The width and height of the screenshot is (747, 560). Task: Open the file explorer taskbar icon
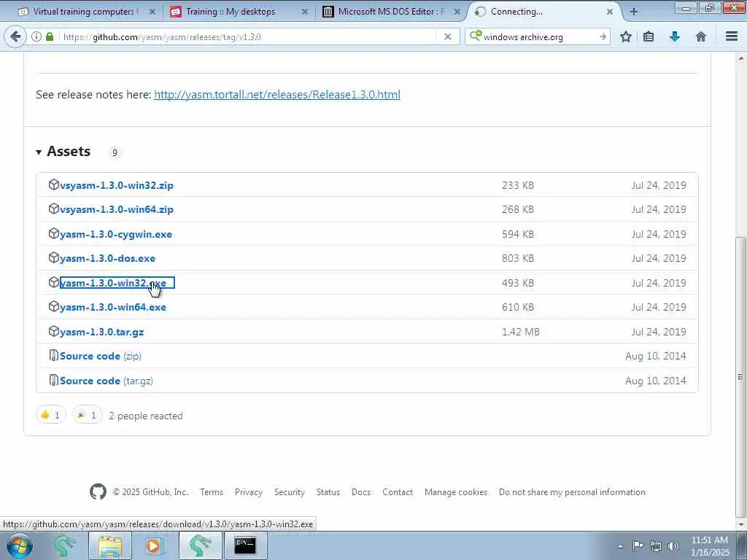(110, 545)
